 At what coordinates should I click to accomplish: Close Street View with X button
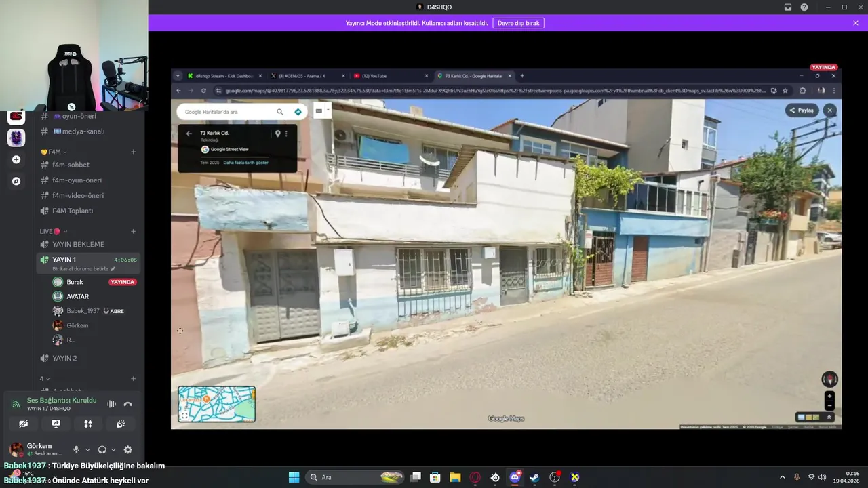click(829, 110)
